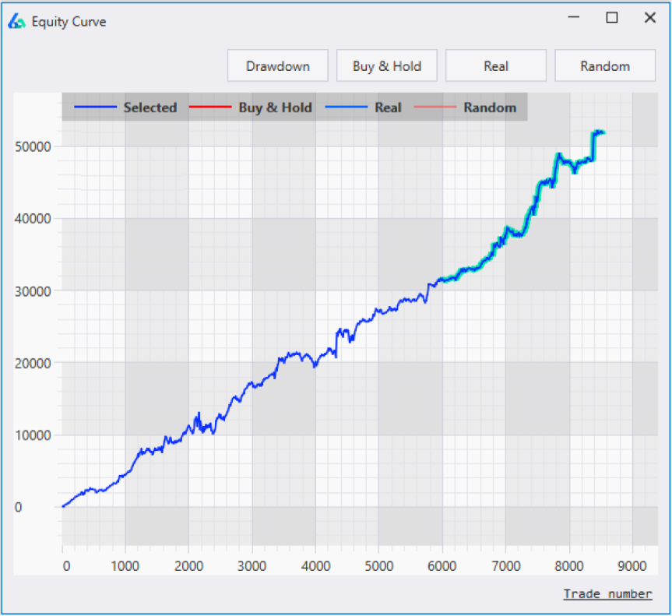Switch to the Buy & Hold comparison
This screenshot has width=672, height=616.
pos(386,65)
